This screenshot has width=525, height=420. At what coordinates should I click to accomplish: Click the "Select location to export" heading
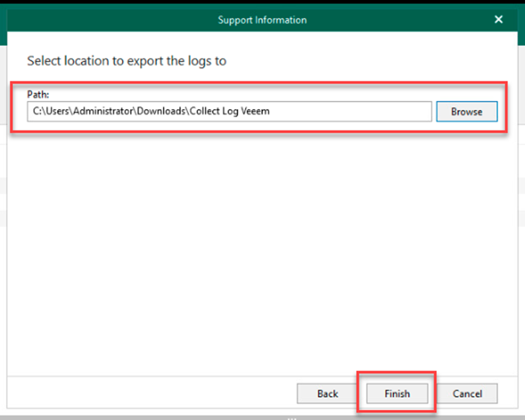click(127, 61)
